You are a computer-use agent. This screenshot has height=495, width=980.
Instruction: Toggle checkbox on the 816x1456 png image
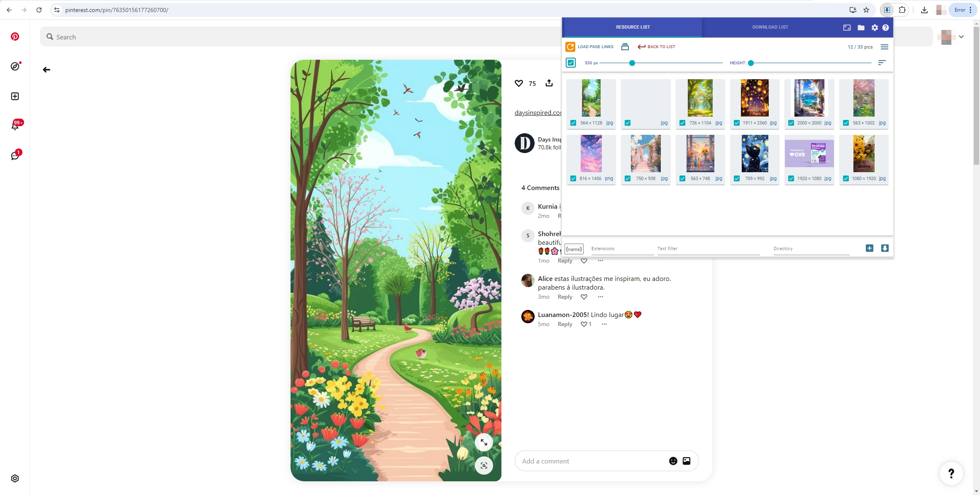click(573, 178)
